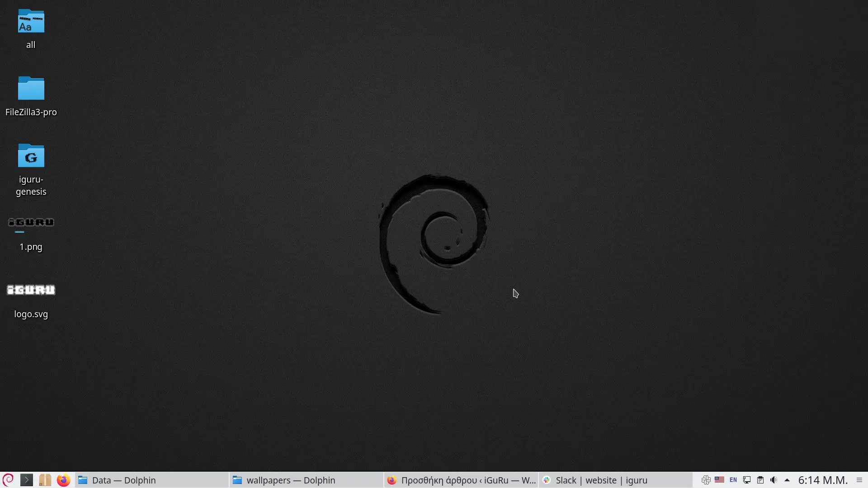Image resolution: width=868 pixels, height=488 pixels.
Task: Expand hidden system tray icons arrow
Action: (x=787, y=480)
